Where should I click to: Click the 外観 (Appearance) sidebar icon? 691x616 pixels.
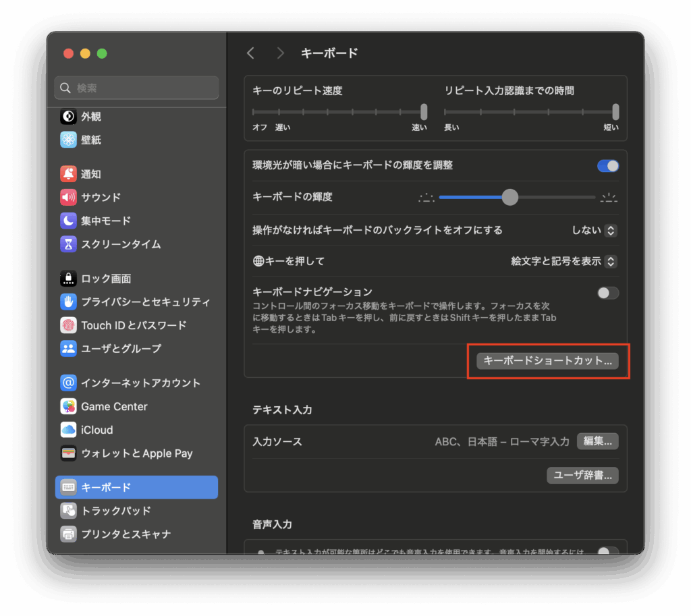[x=68, y=117]
